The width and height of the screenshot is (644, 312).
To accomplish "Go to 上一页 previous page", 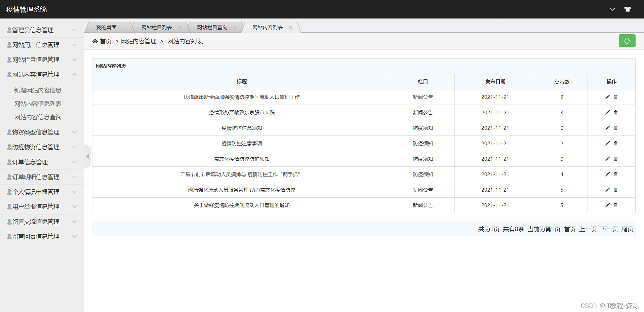I will coord(588,229).
